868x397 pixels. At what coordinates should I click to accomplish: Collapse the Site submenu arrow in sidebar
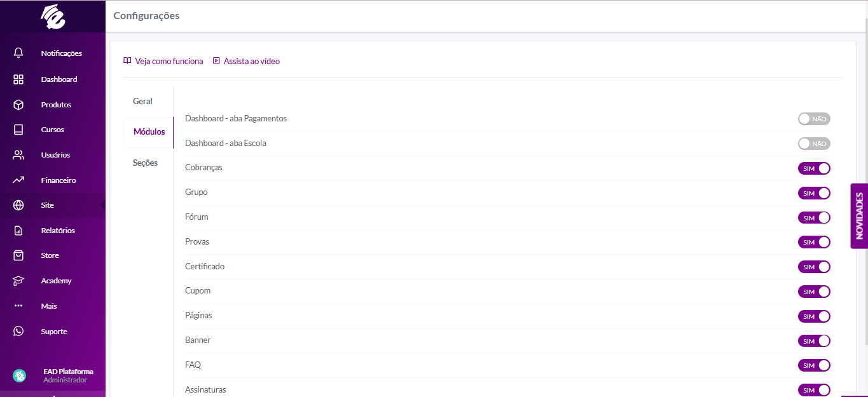pyautogui.click(x=102, y=205)
